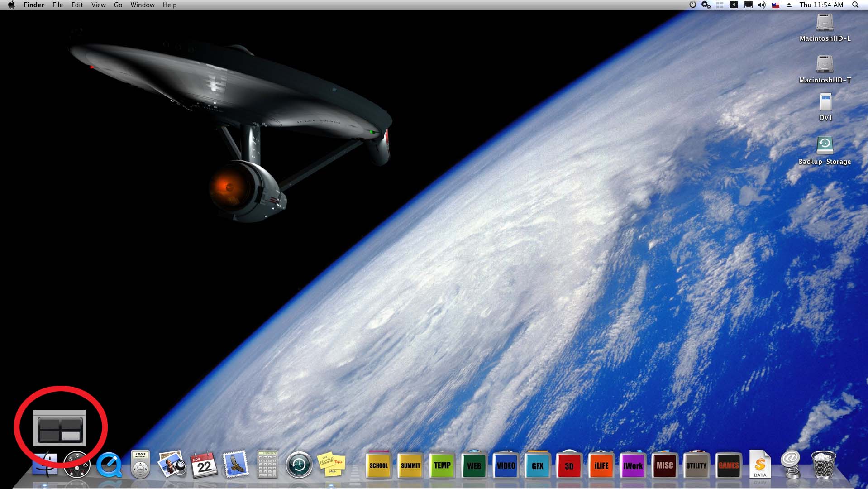Viewport: 868px width, 489px height.
Task: Select highlighted bottom-right space in Spaces panel
Action: coord(71,436)
